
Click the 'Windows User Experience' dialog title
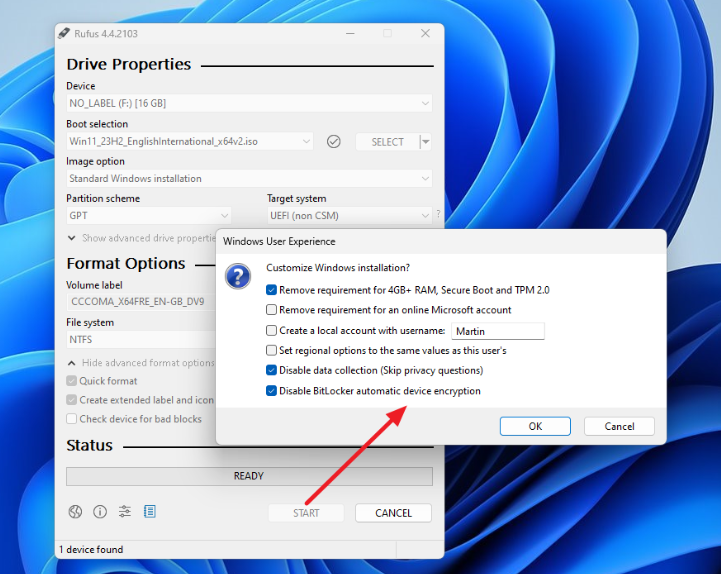279,241
